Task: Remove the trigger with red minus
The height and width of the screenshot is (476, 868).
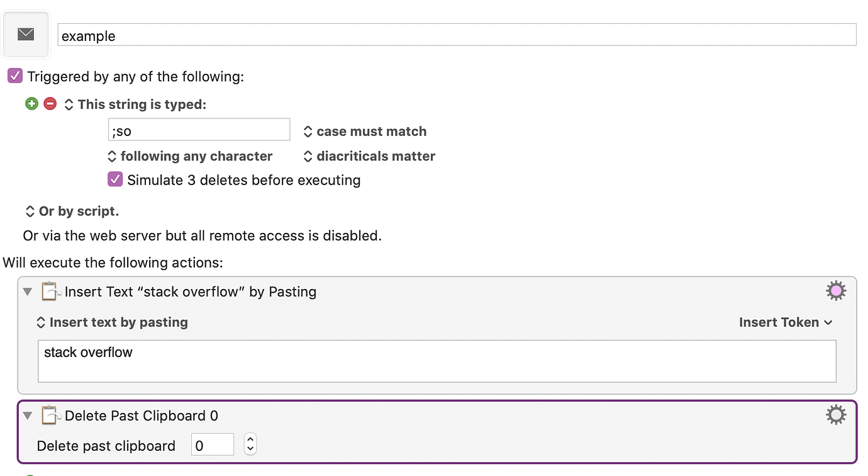Action: click(x=50, y=104)
